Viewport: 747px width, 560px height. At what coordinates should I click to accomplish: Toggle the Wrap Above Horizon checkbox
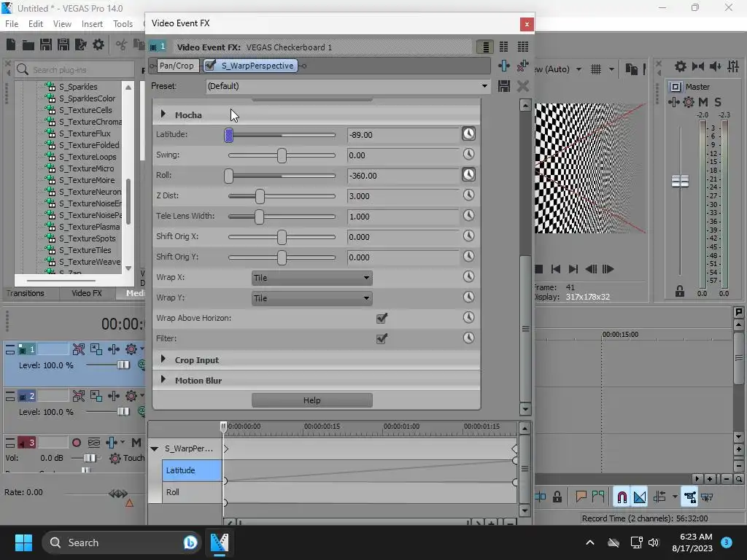[382, 318]
